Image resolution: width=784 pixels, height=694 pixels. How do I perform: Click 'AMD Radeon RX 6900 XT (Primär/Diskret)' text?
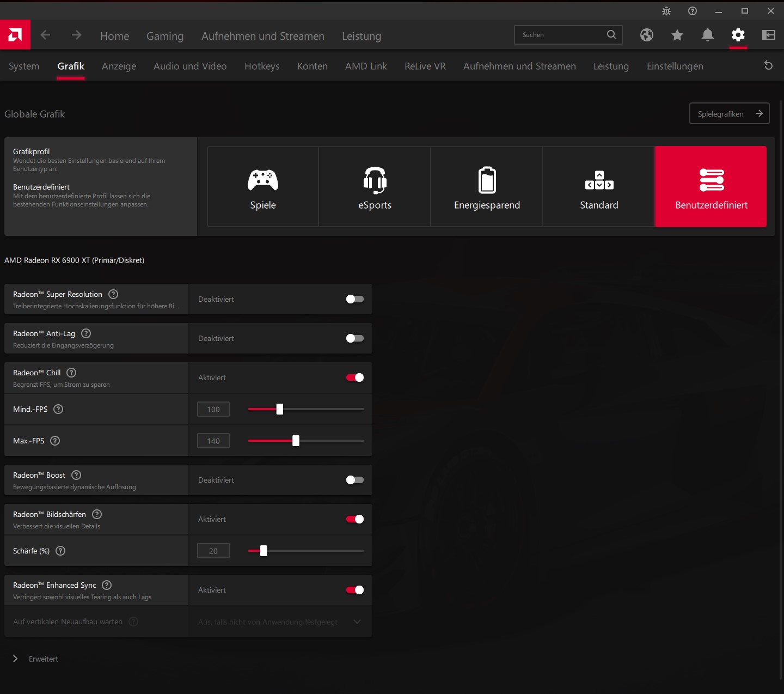pyautogui.click(x=75, y=260)
